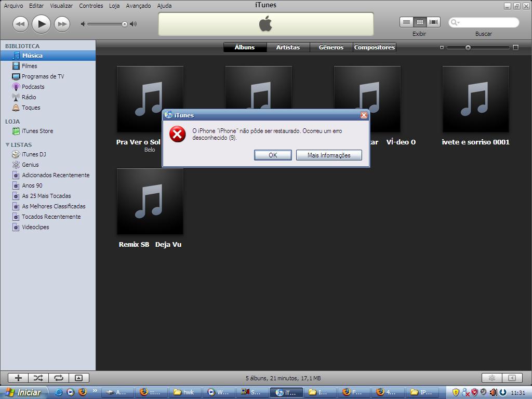
Task: Switch to the Compositores tab
Action: click(375, 47)
